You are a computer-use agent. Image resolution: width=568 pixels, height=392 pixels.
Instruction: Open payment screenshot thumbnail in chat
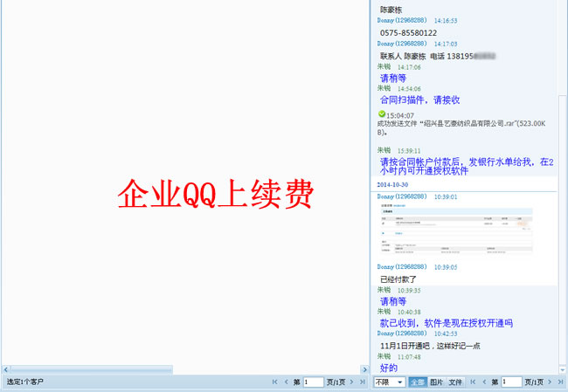point(456,230)
